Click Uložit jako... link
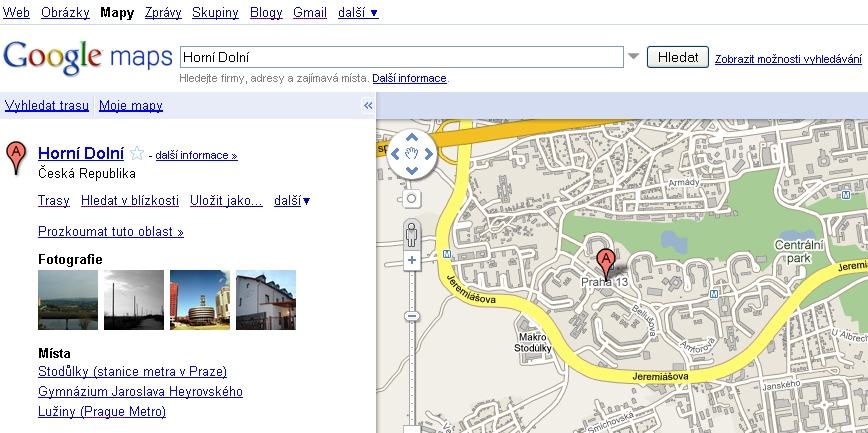Image resolution: width=868 pixels, height=433 pixels. click(x=226, y=200)
